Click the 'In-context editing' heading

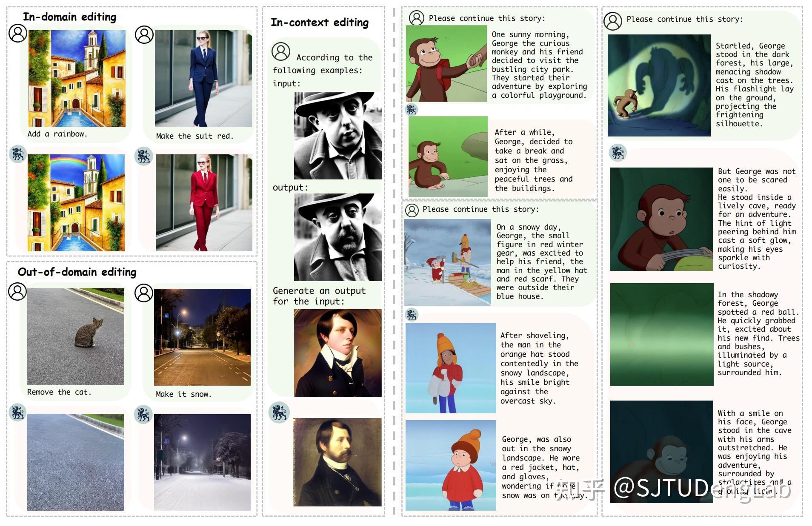tap(320, 23)
